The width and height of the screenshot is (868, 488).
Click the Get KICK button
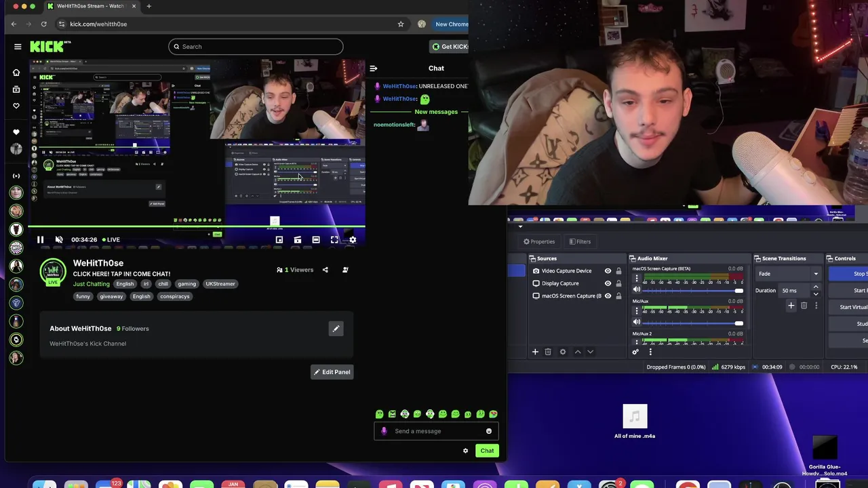point(450,47)
